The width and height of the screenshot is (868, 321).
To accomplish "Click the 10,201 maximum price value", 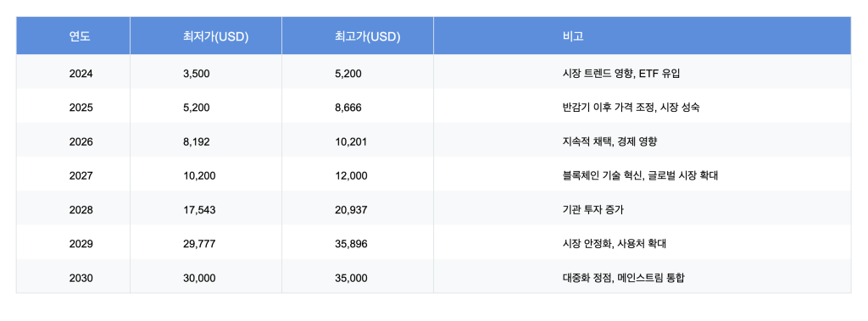I will (x=351, y=141).
